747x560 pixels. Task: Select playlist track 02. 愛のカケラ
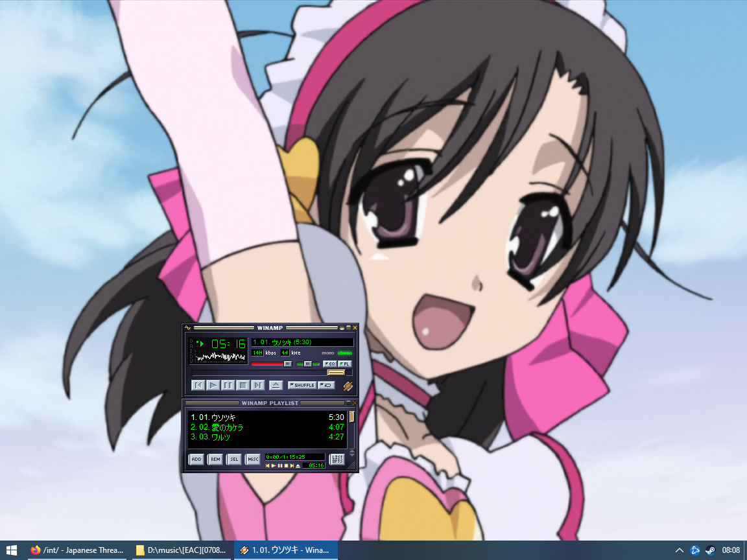click(x=267, y=427)
